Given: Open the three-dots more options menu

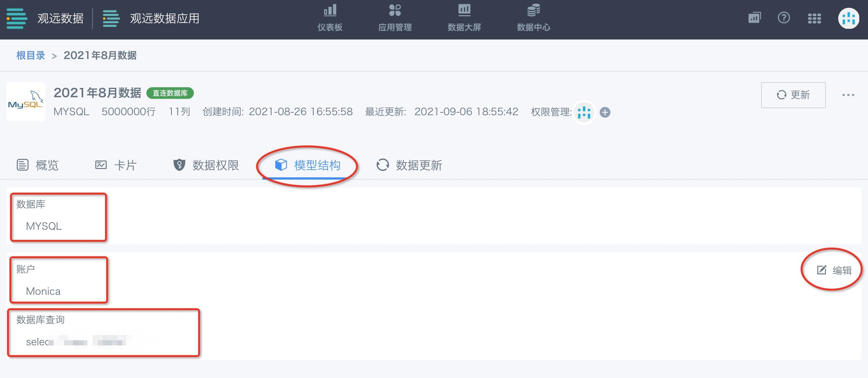Looking at the screenshot, I should coord(848,95).
